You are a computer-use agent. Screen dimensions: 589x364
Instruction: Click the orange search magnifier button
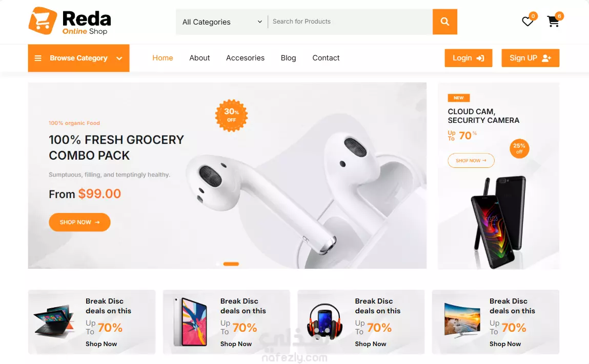tap(445, 22)
